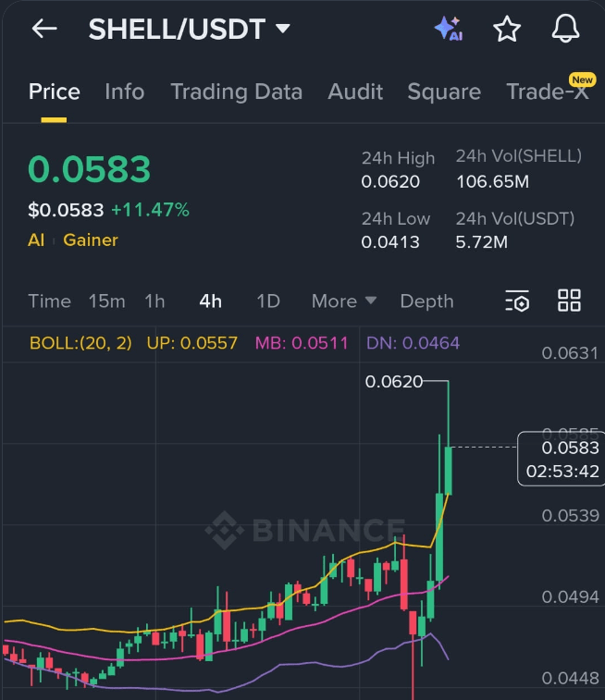Tap the 24h Vol(SHELL) 106.65M value

[492, 181]
